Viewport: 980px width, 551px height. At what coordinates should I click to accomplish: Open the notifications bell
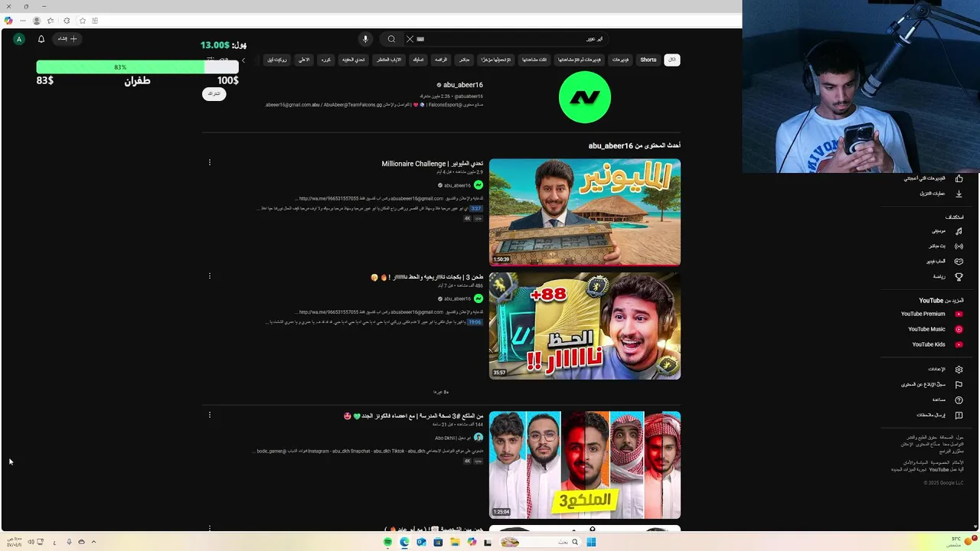click(41, 39)
